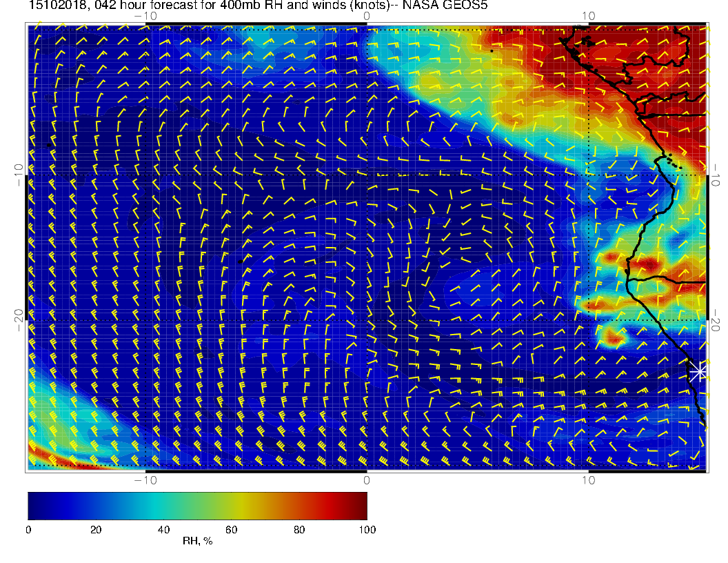Click the colorbar tick label "100"
728x563 pixels.
367,530
